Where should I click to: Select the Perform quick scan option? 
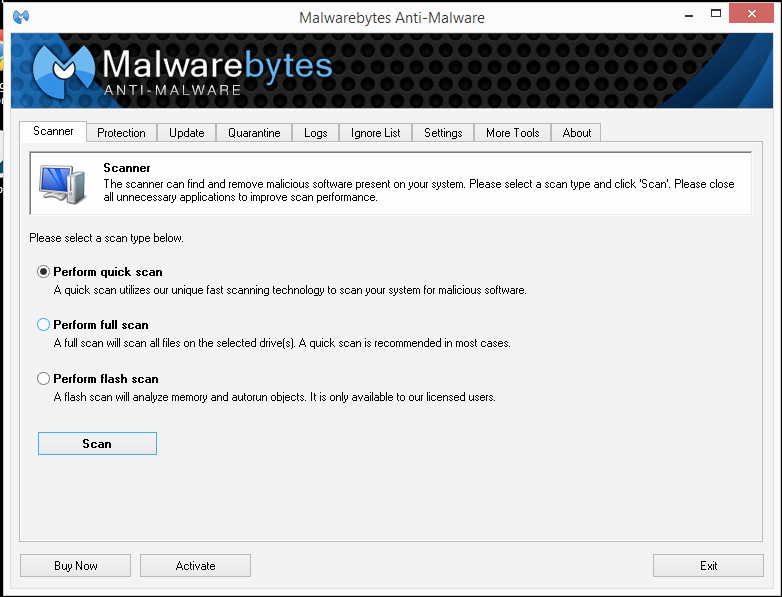43,272
